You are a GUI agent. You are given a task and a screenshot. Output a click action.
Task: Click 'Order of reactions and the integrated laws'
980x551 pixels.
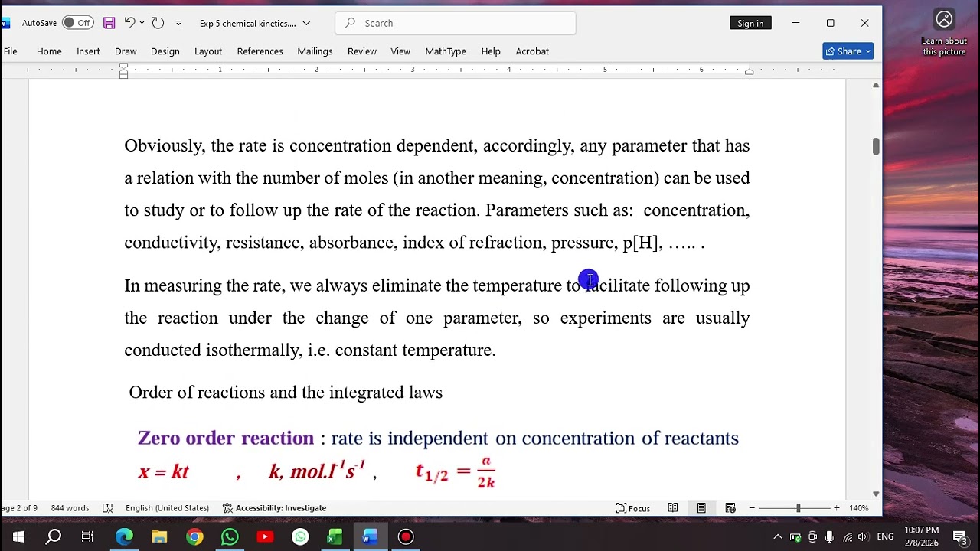pyautogui.click(x=286, y=393)
